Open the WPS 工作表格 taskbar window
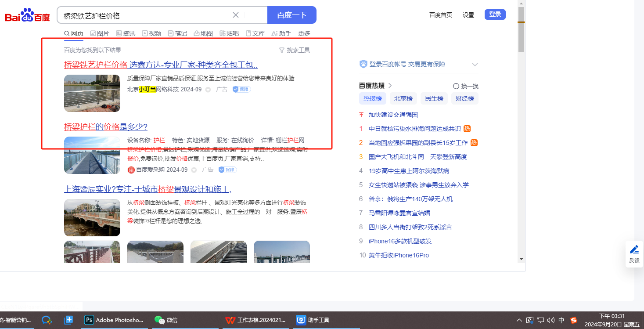This screenshot has height=329, width=644. [x=255, y=320]
